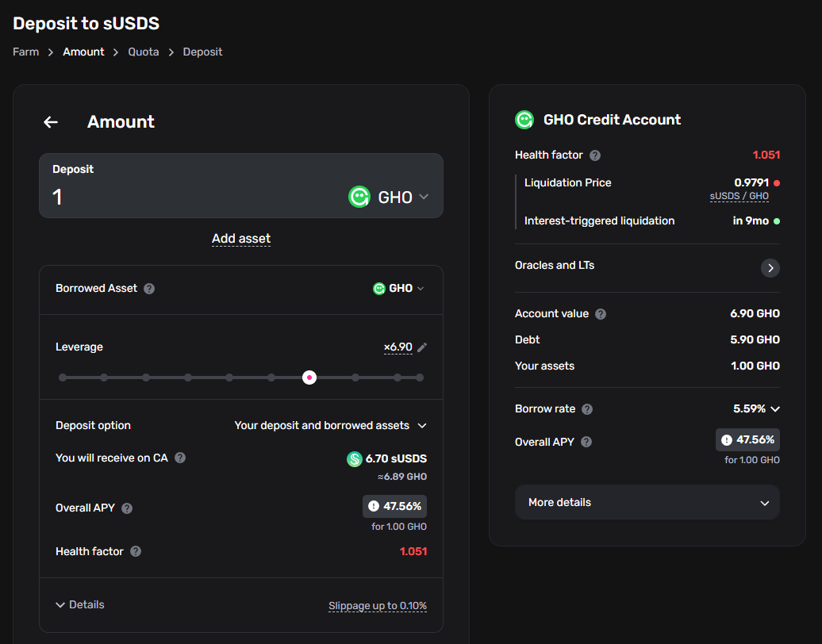Click the Health factor help icon in credit account panel
Image resolution: width=822 pixels, height=644 pixels.
tap(595, 155)
